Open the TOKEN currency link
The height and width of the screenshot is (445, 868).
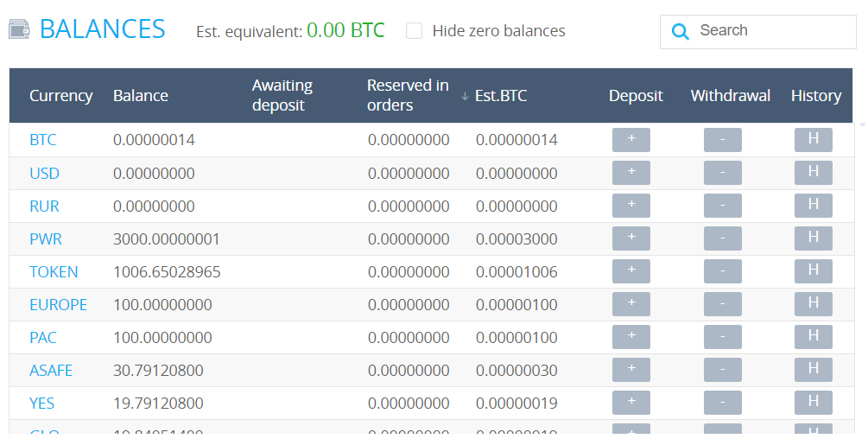point(54,271)
